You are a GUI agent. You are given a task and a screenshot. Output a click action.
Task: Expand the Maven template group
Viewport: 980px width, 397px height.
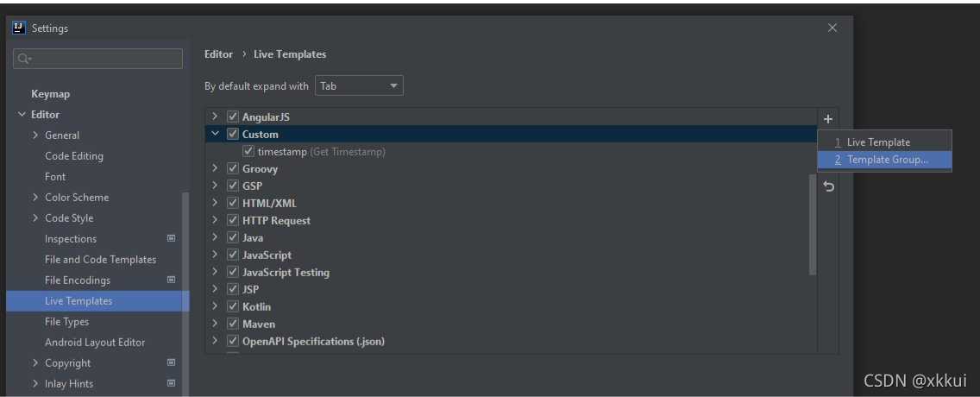(215, 324)
